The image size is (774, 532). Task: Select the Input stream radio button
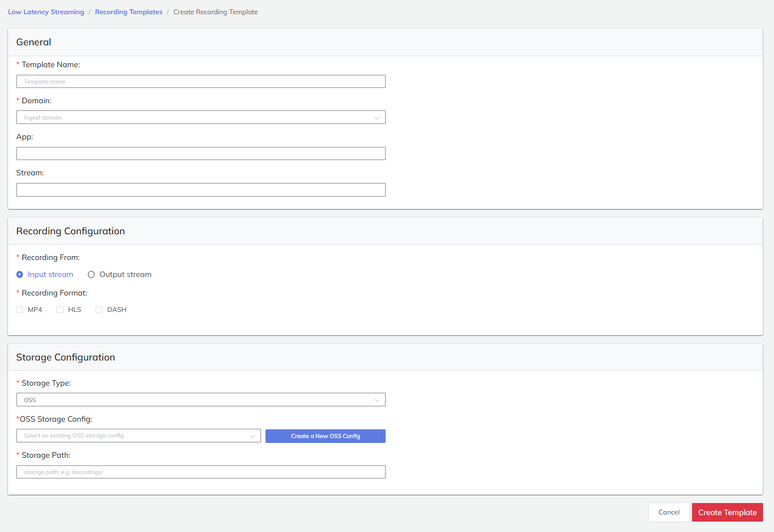click(x=20, y=275)
